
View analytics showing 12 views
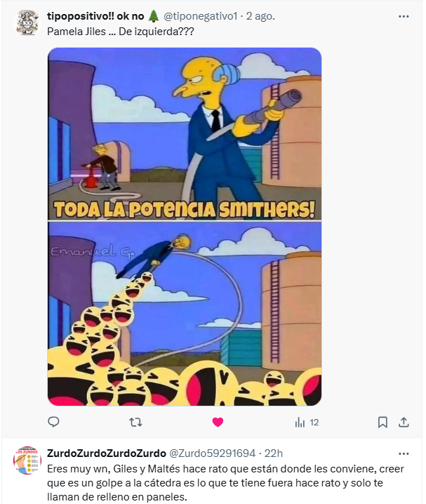[307, 423]
